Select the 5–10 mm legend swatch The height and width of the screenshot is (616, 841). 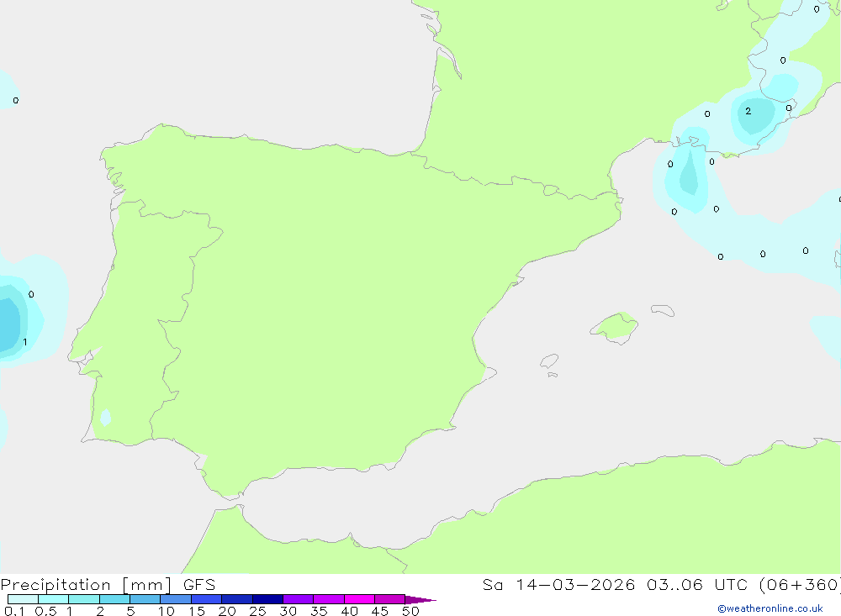[145, 599]
